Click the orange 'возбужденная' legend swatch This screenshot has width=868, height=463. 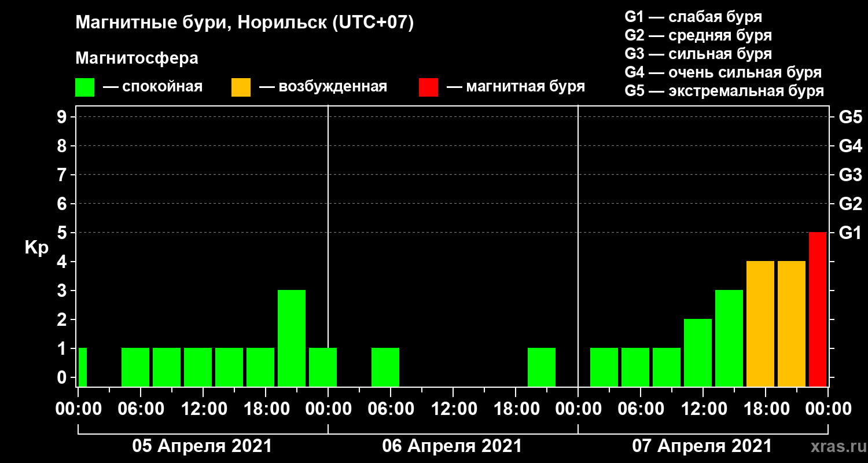(241, 87)
